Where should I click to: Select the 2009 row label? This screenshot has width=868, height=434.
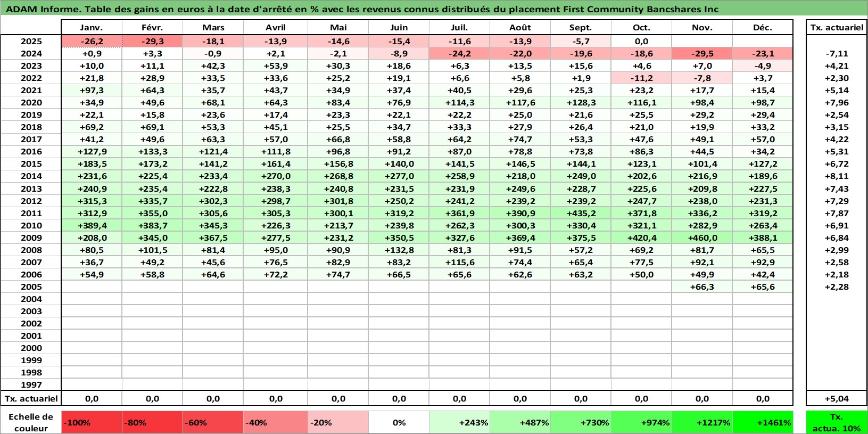(x=31, y=238)
